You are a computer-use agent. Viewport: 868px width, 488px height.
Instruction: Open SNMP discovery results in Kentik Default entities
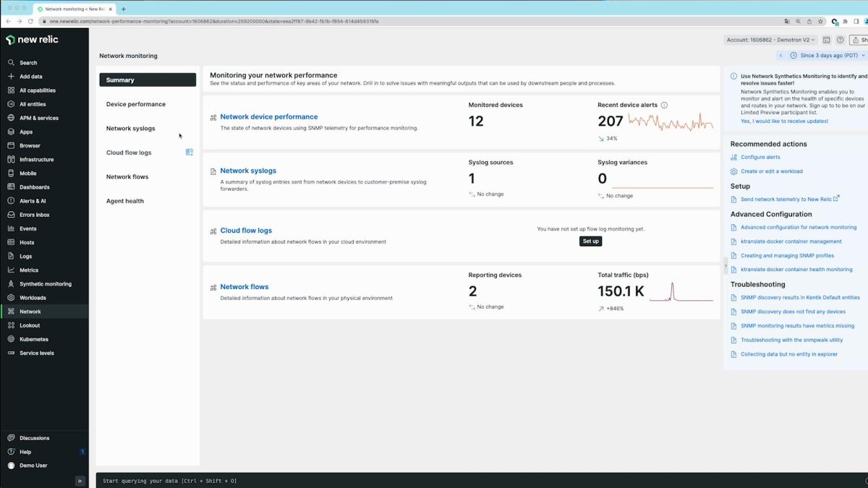click(800, 298)
